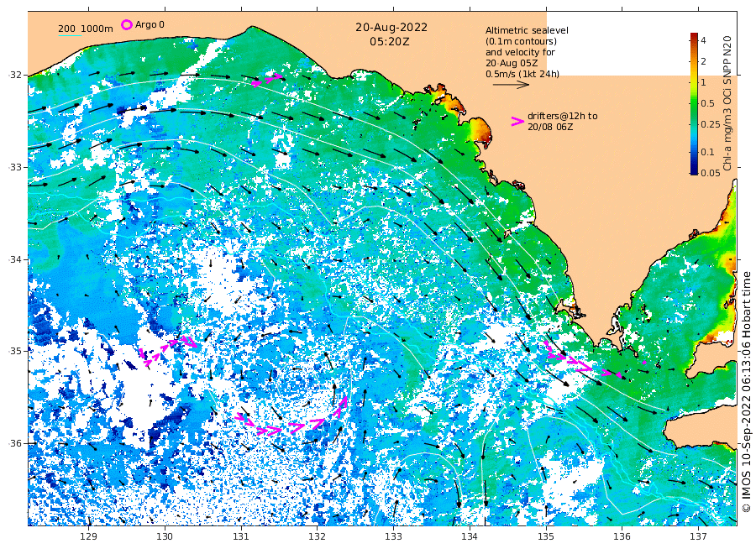The image size is (756, 554).
Task: Click longitude axis label 137
Action: [x=698, y=536]
